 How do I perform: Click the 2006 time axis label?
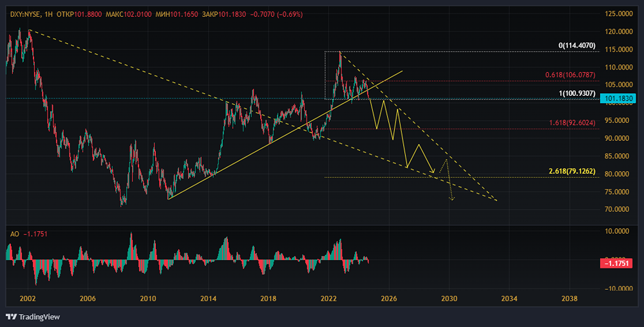[x=88, y=299]
